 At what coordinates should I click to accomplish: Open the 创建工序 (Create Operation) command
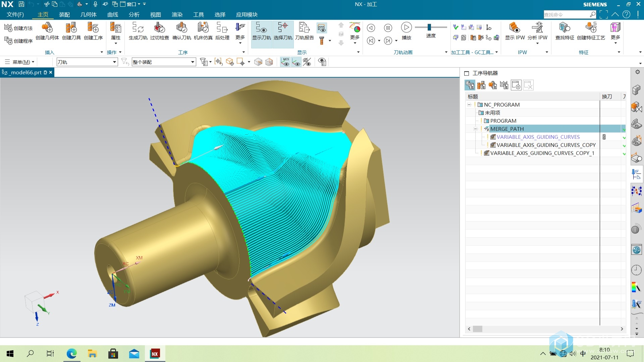[93, 32]
